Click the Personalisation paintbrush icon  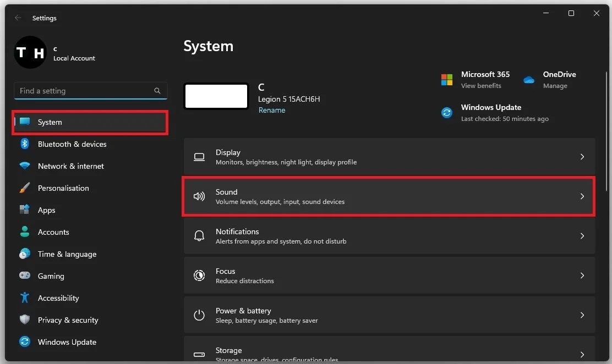pos(25,187)
